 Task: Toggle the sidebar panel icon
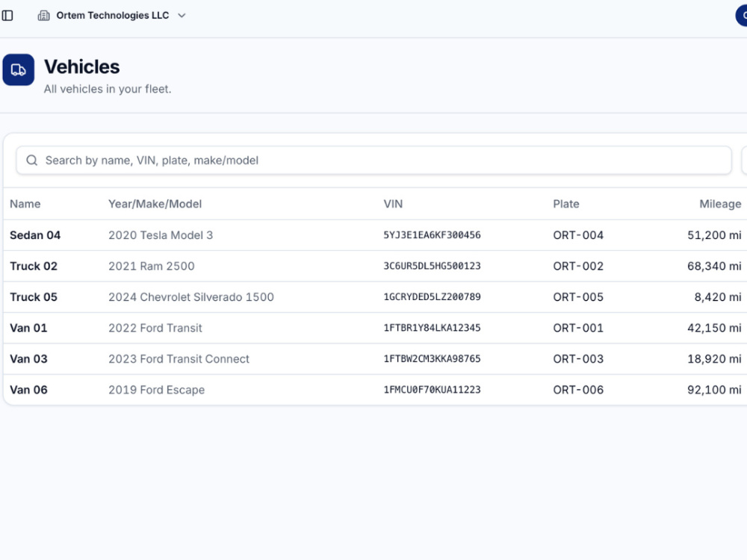tap(7, 15)
